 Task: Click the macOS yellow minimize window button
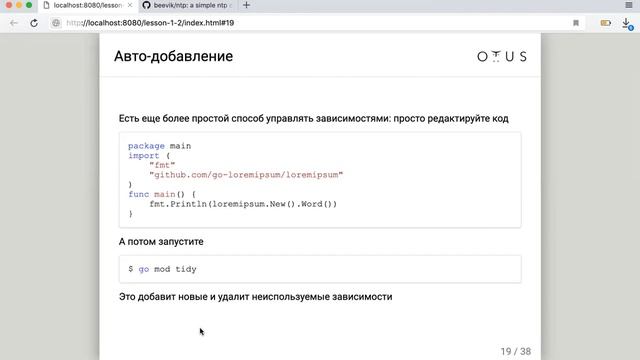19,5
